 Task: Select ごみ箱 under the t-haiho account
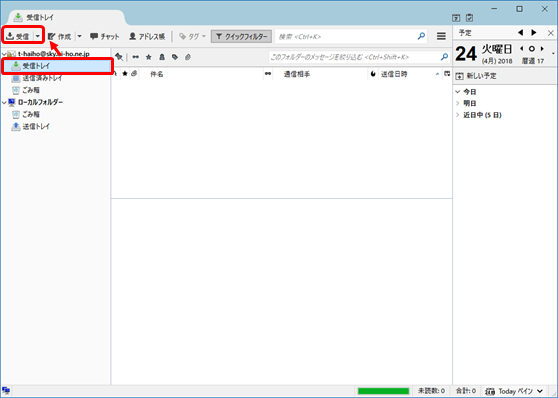[x=31, y=90]
